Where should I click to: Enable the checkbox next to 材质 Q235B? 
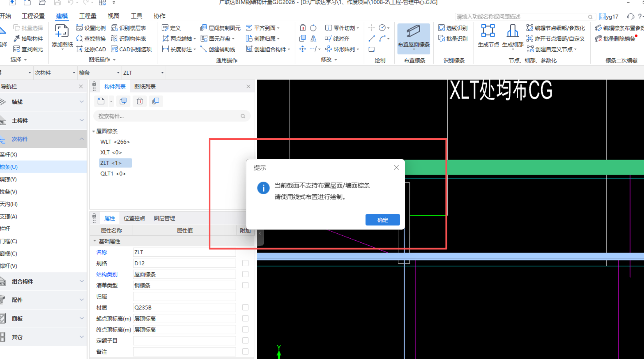tap(245, 307)
